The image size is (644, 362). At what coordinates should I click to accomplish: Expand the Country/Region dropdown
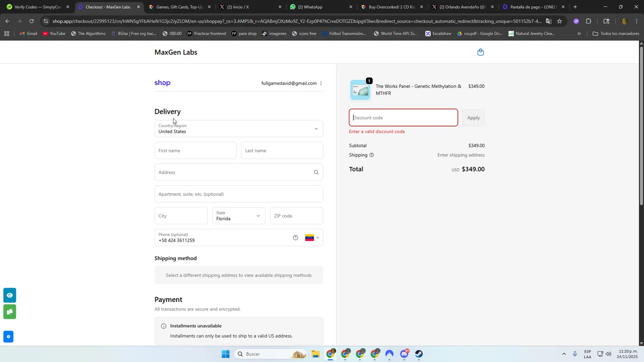[x=239, y=129]
